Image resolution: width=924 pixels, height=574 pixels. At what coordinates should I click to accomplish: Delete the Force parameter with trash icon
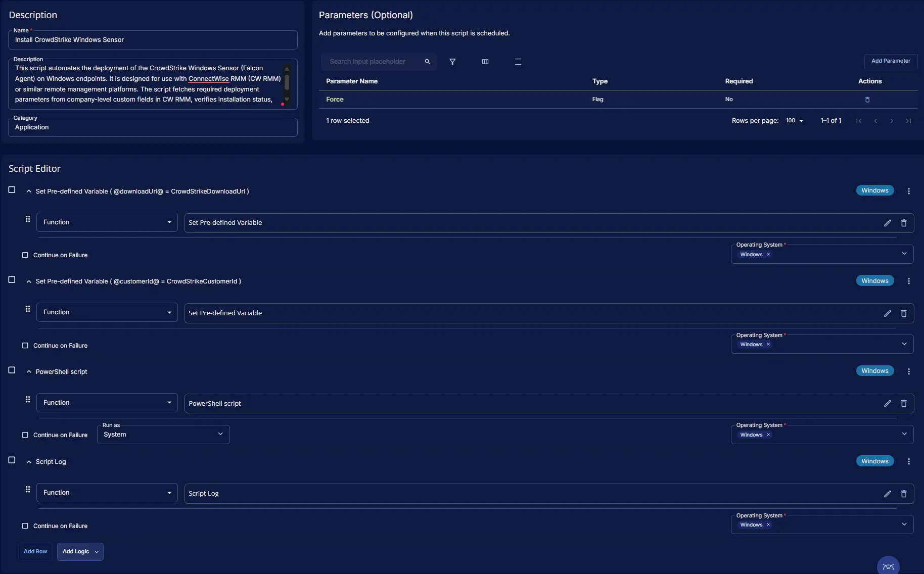pyautogui.click(x=867, y=100)
